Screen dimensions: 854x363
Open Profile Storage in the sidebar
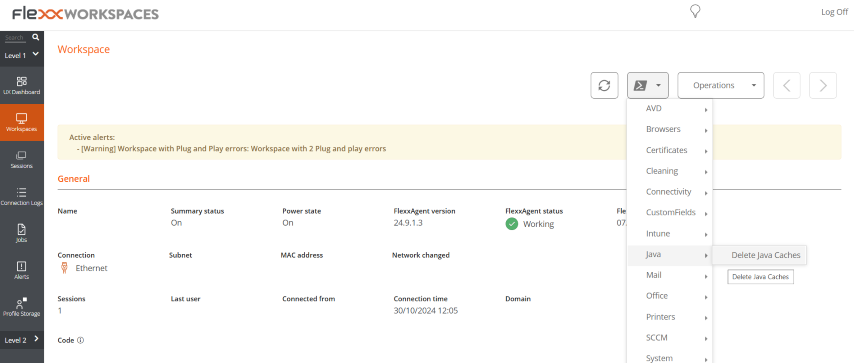tap(22, 307)
